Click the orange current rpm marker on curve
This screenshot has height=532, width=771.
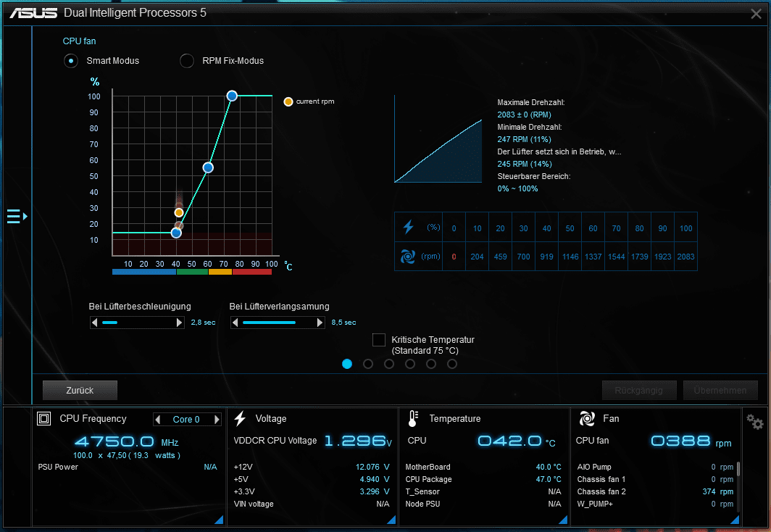[x=179, y=212]
